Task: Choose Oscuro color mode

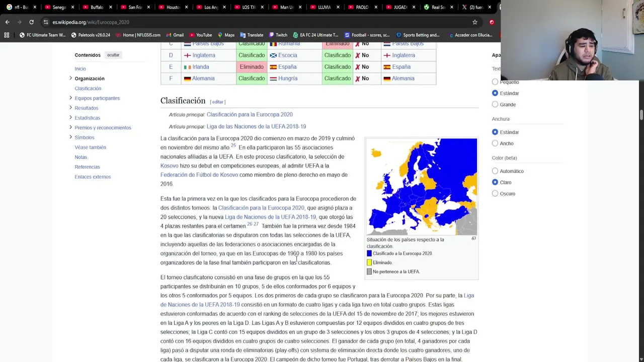Action: click(495, 194)
